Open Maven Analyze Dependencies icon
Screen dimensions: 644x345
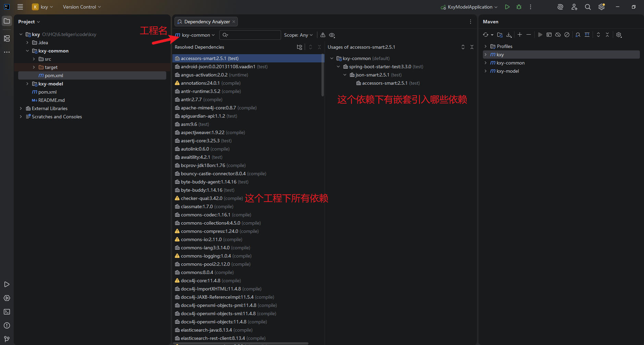578,35
